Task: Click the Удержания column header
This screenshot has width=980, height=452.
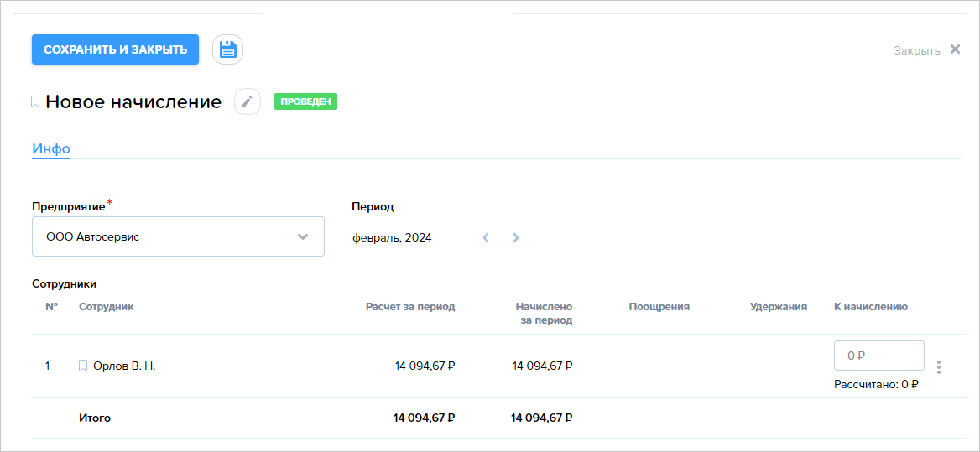Action: tap(779, 307)
